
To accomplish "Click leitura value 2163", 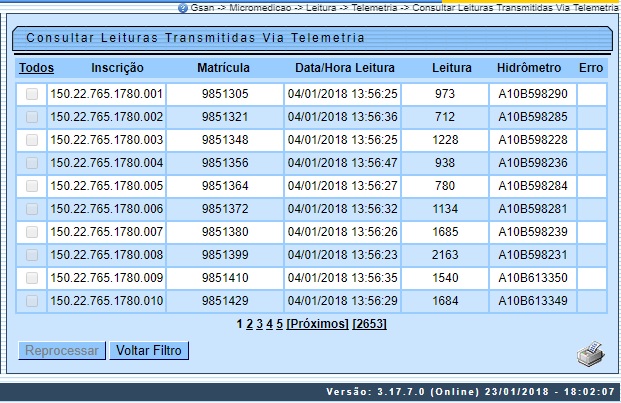I will pyautogui.click(x=445, y=255).
